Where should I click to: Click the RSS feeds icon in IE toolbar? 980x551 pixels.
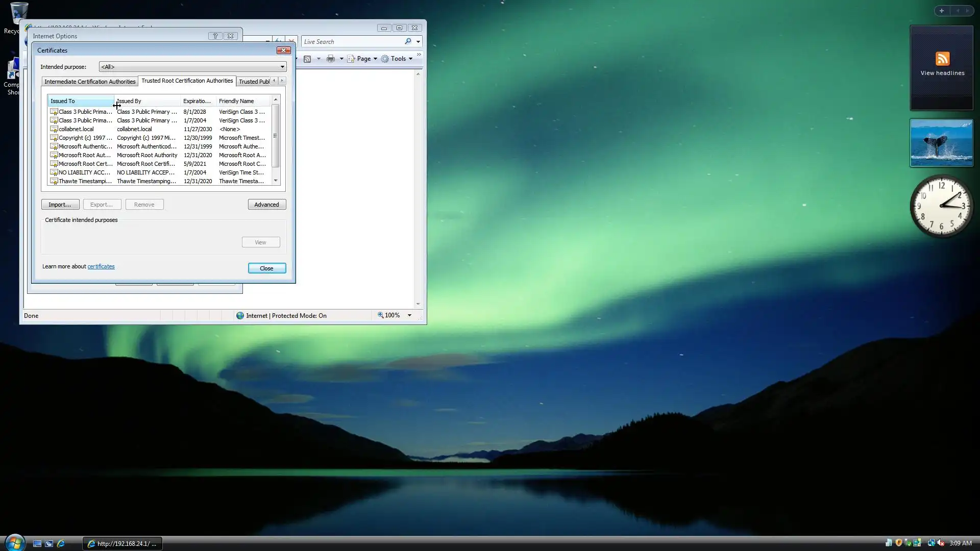307,59
